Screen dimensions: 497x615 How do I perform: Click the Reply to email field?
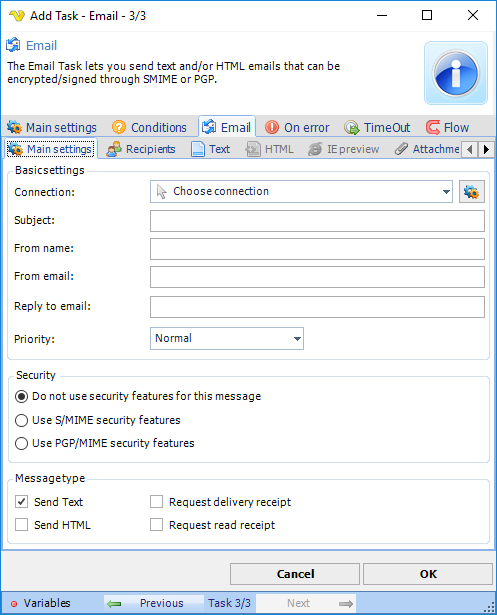coord(317,307)
